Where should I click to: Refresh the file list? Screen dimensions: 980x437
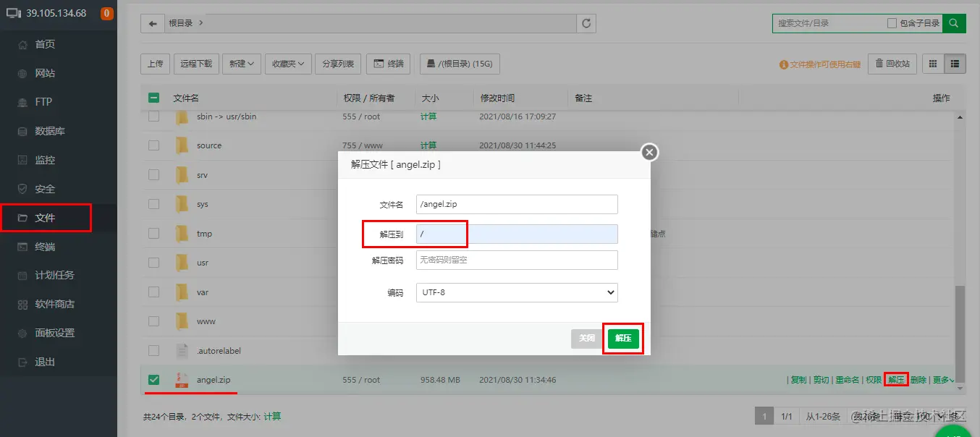(x=586, y=22)
